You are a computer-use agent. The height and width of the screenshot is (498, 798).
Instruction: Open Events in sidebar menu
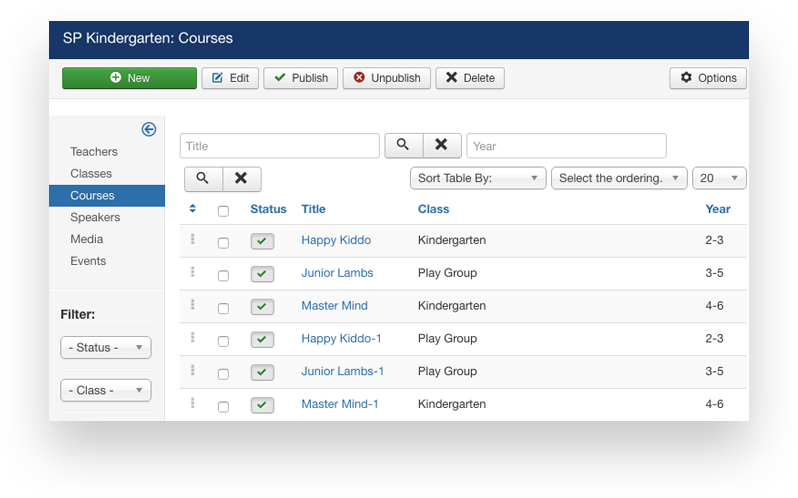(x=88, y=261)
